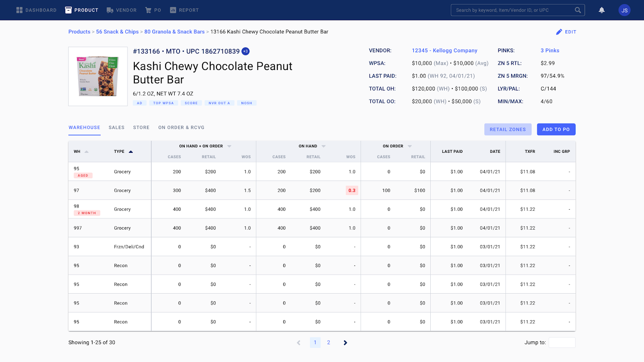Click the red 0.3 WOS value
The height and width of the screenshot is (362, 644).
[x=352, y=191]
